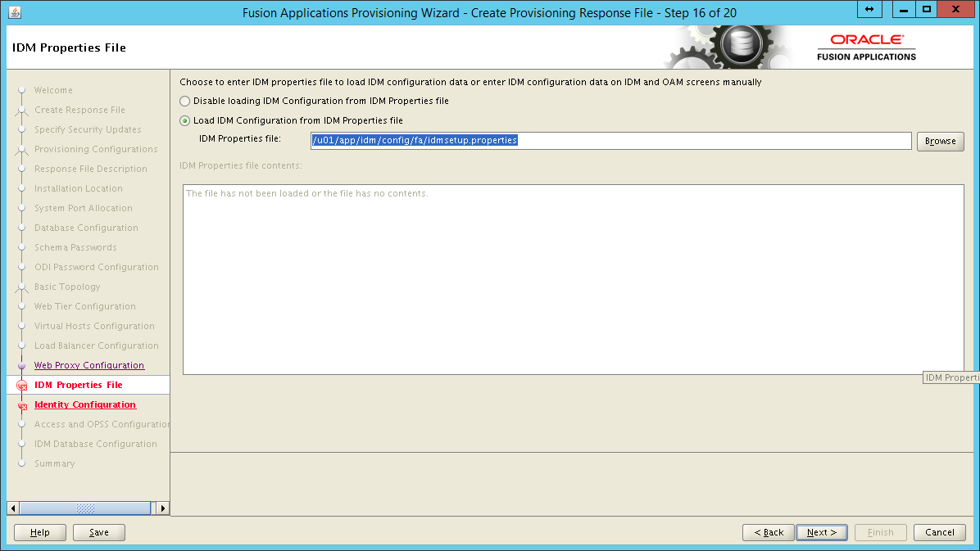980x551 pixels.
Task: Click Specify Security Updates step
Action: [88, 129]
